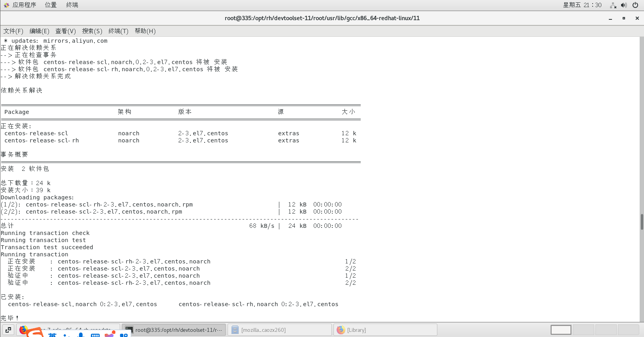Maximize the terminal window
The height and width of the screenshot is (337, 644).
tap(624, 18)
